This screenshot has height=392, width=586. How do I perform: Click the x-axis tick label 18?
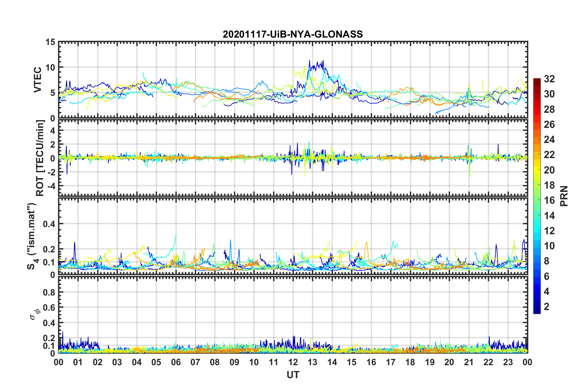(410, 362)
